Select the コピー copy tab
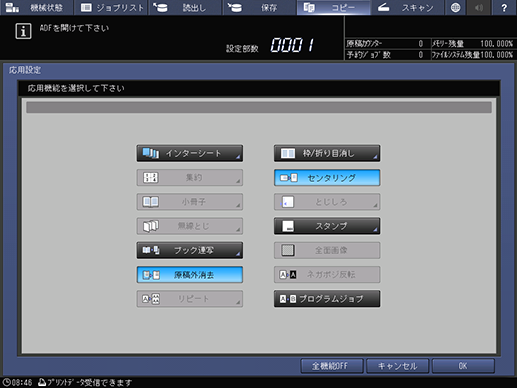Screen dimensions: 517x388 (333, 7)
